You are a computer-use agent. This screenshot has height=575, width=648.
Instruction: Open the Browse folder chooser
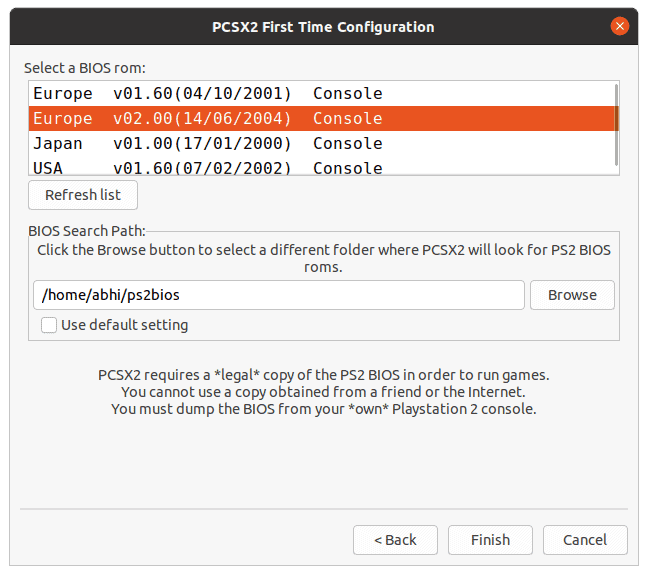tap(572, 295)
